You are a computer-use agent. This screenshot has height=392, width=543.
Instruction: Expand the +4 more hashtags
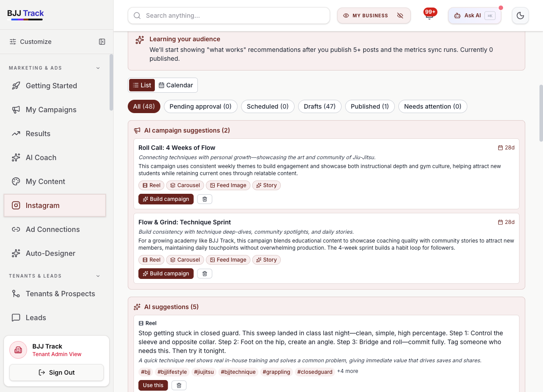[348, 371]
